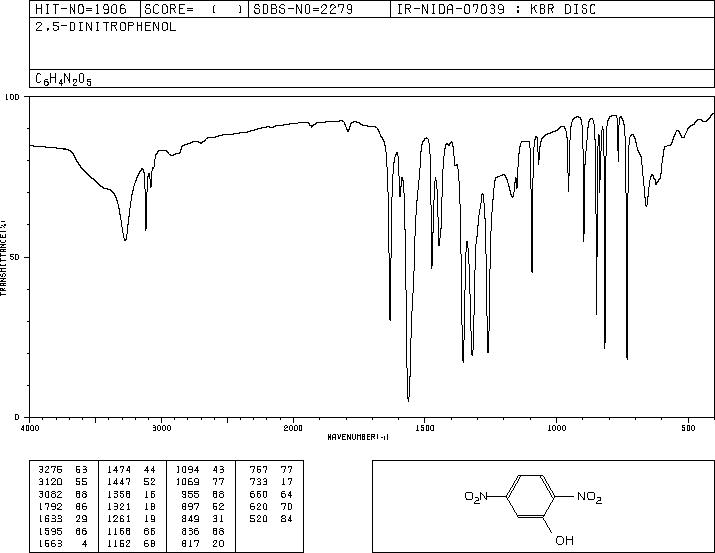
Task: Click peak table entry 1447
Action: click(x=119, y=482)
